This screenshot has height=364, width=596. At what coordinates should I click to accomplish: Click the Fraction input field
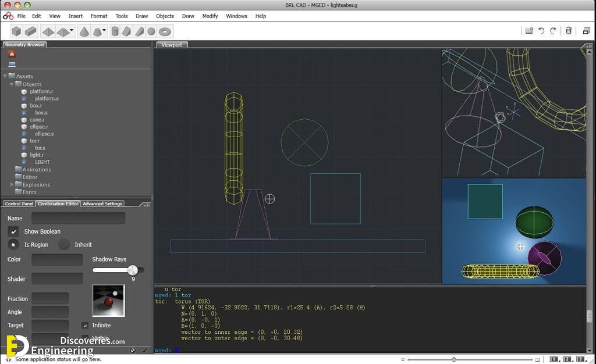(50, 299)
